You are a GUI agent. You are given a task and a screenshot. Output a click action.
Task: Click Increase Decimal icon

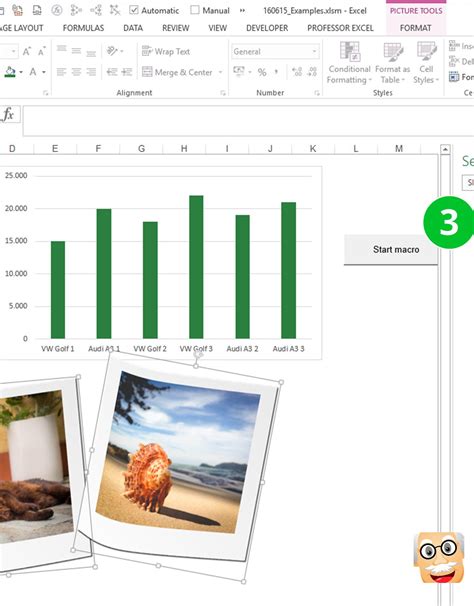pyautogui.click(x=297, y=72)
